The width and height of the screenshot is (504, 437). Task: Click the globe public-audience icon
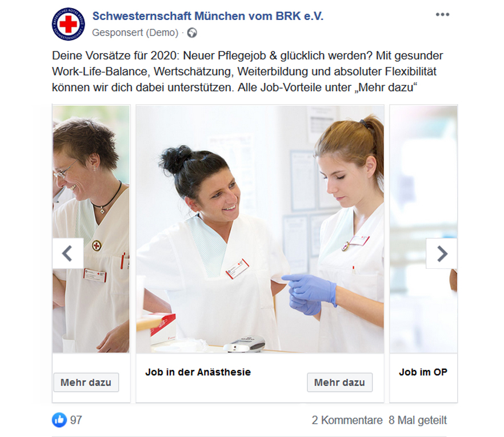pyautogui.click(x=192, y=33)
